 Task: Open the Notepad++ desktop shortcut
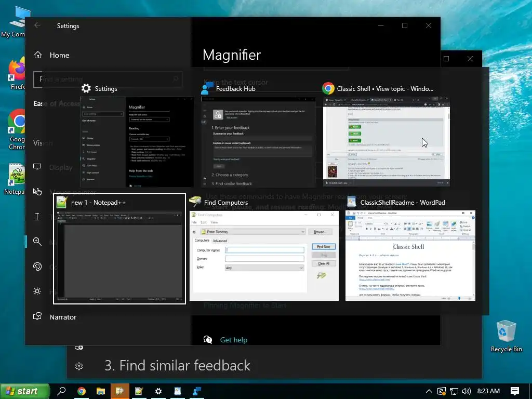point(16,179)
